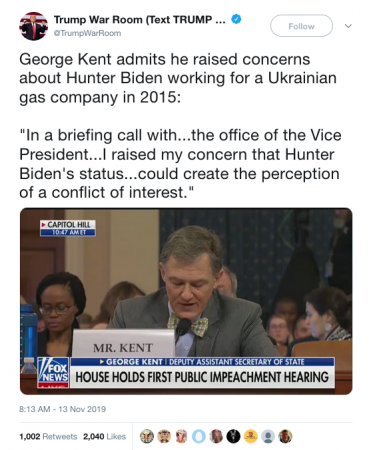Play the George Kent hearing video

pos(186,301)
